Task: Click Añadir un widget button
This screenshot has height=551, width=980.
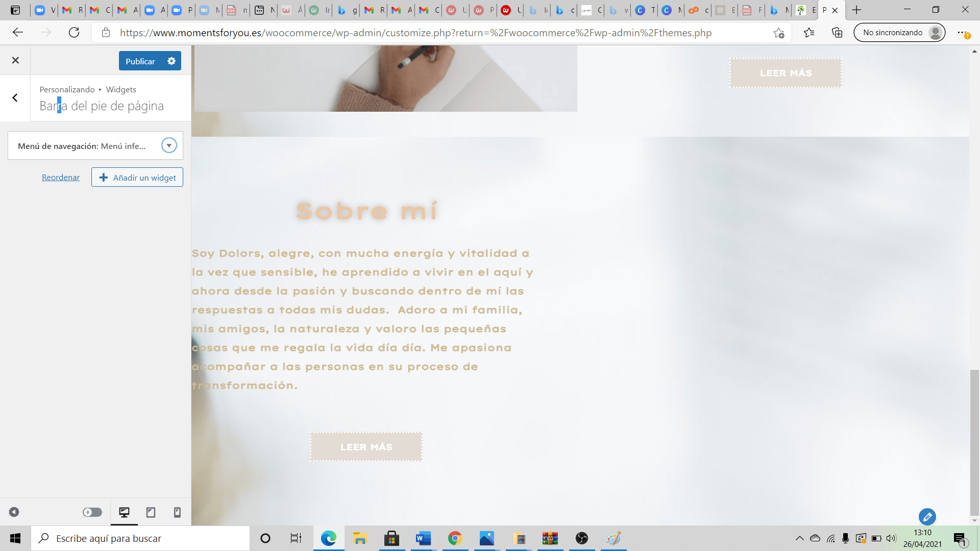Action: coord(137,177)
